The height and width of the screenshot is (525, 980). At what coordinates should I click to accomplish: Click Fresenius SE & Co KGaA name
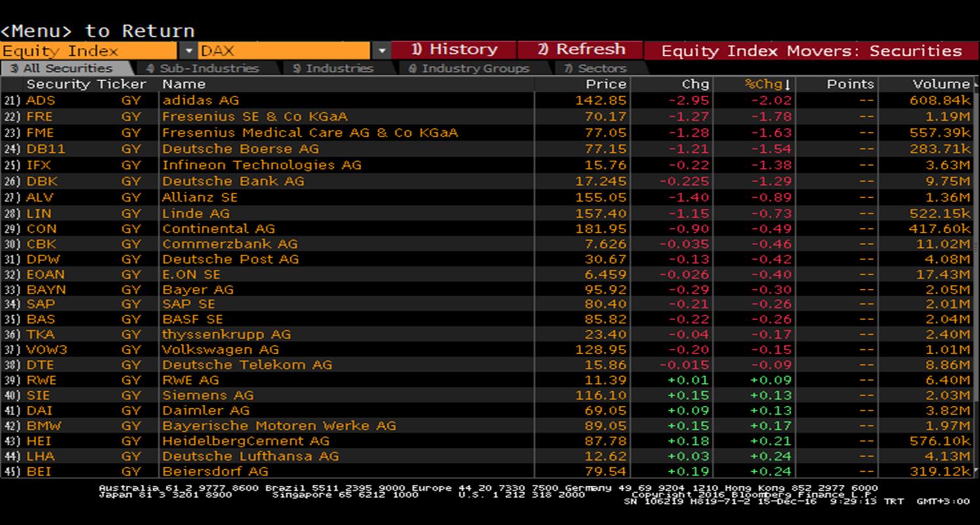[255, 117]
